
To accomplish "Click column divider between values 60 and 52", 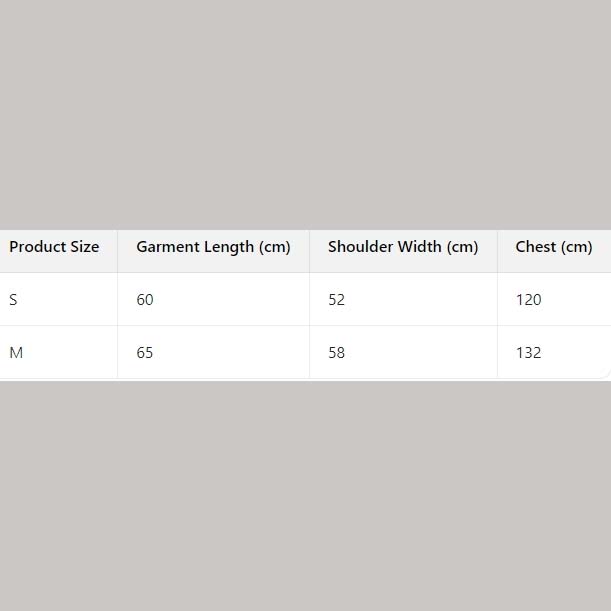I will [x=309, y=300].
